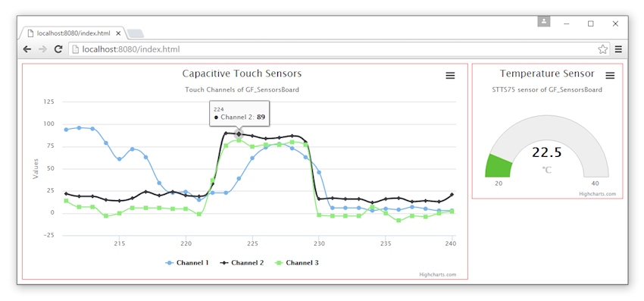Viewport: 644px width, 301px height.
Task: Toggle Channel 3 series in legend
Action: [x=296, y=263]
